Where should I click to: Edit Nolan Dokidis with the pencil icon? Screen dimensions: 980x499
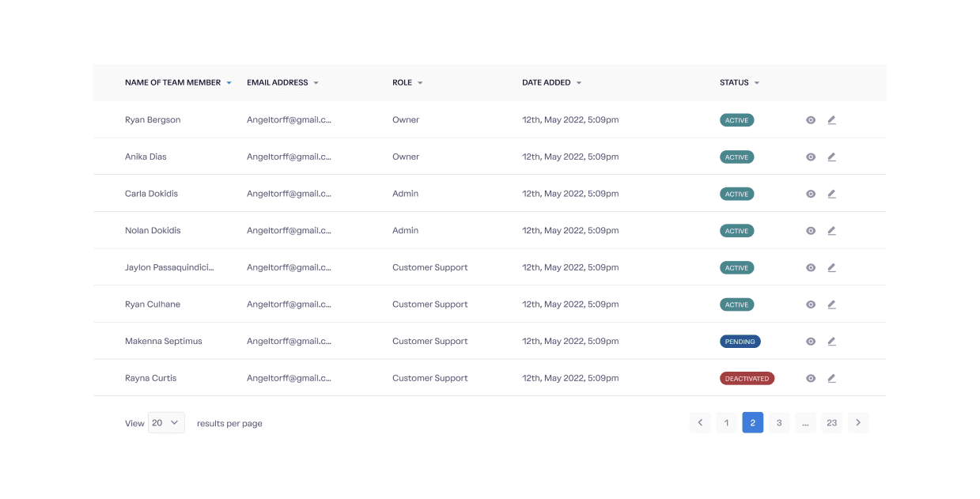pos(831,231)
